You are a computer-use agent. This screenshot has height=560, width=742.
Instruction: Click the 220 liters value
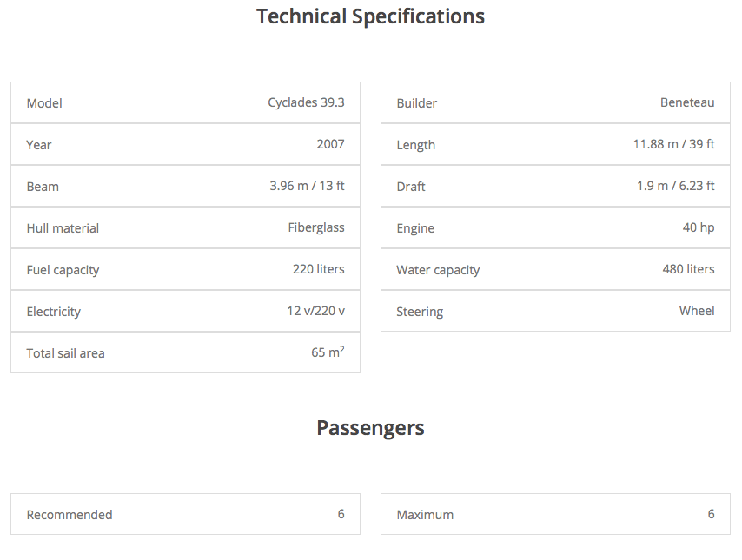(318, 269)
